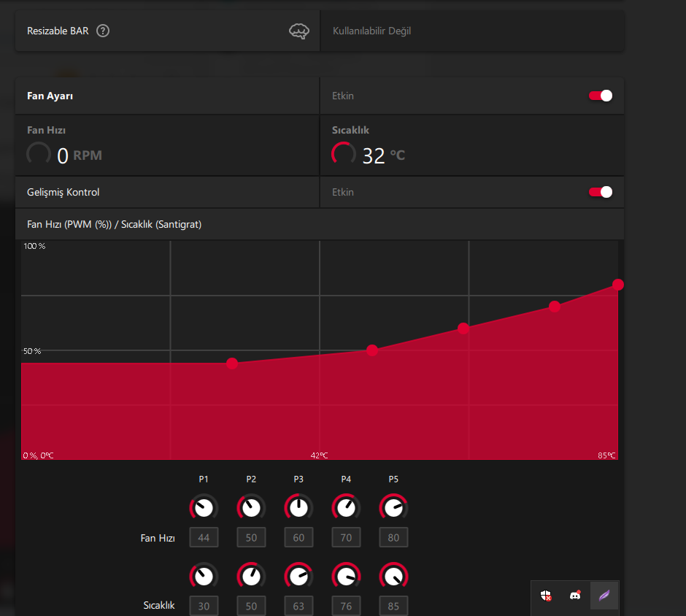Screen dimensions: 686x616
Task: Click the 0 RPM Fan Hızı reading
Action: click(x=80, y=155)
